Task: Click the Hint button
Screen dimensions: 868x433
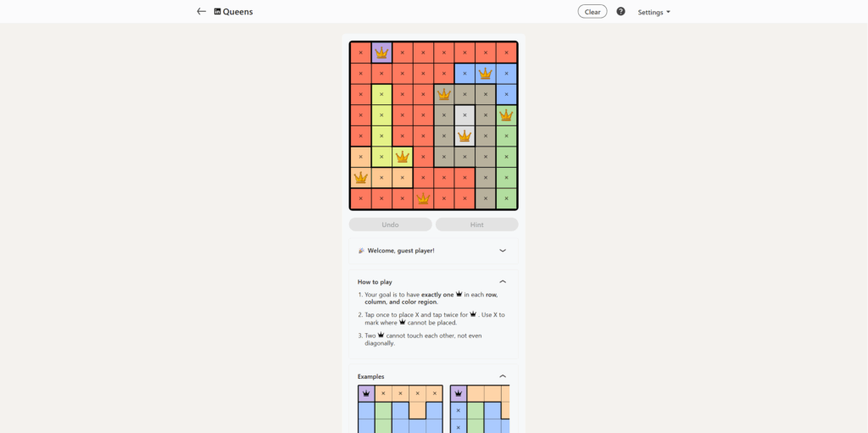Action: (476, 225)
